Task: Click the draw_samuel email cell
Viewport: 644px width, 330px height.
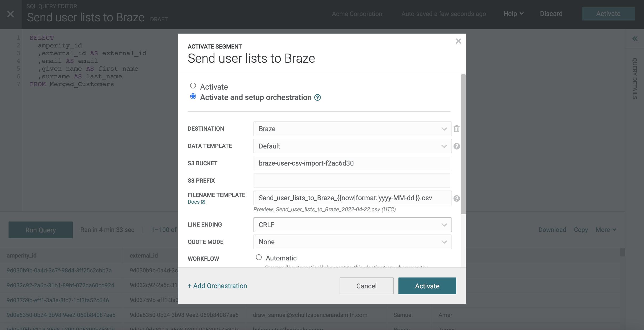Action: (x=310, y=315)
